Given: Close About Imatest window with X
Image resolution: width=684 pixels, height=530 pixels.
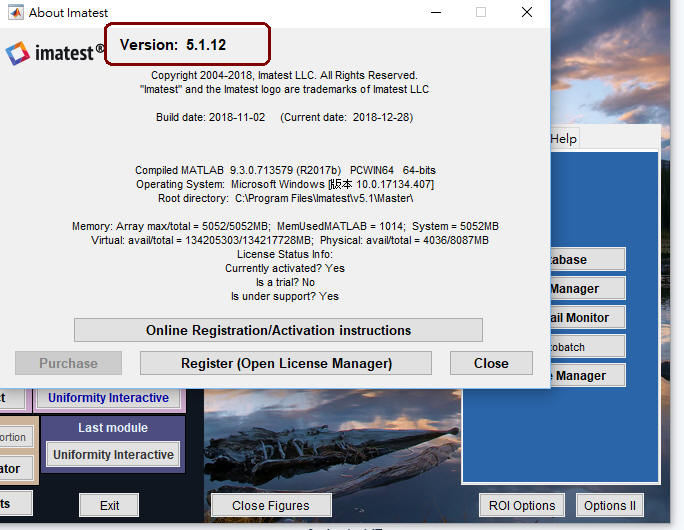Looking at the screenshot, I should tap(527, 12).
